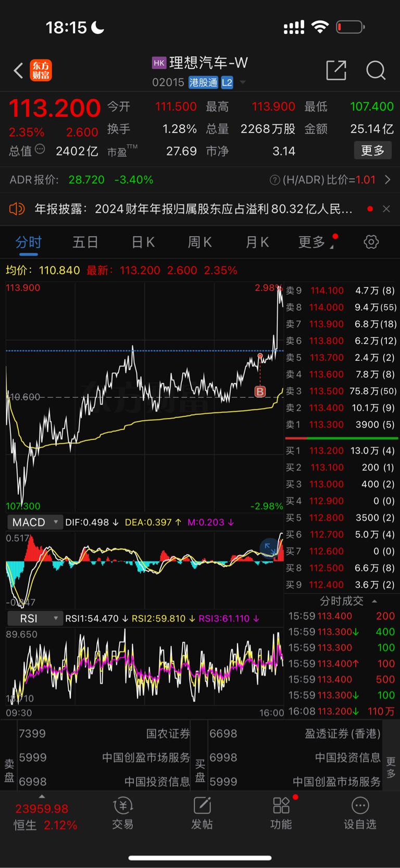This screenshot has height=868, width=400.
Task: Tap the share/export icon
Action: (336, 70)
